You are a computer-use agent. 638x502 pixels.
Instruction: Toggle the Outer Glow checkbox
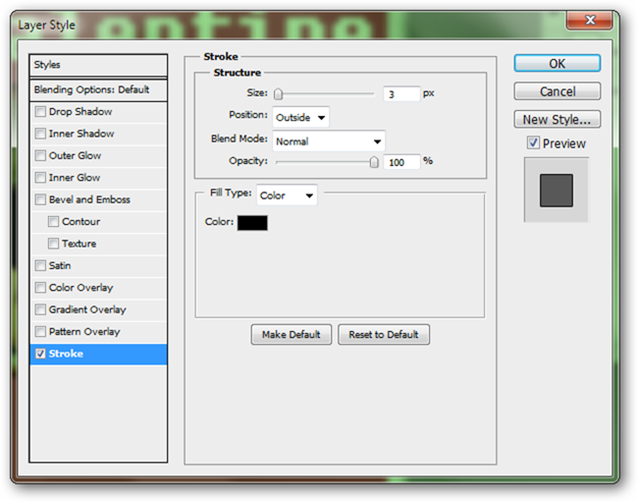(x=40, y=155)
